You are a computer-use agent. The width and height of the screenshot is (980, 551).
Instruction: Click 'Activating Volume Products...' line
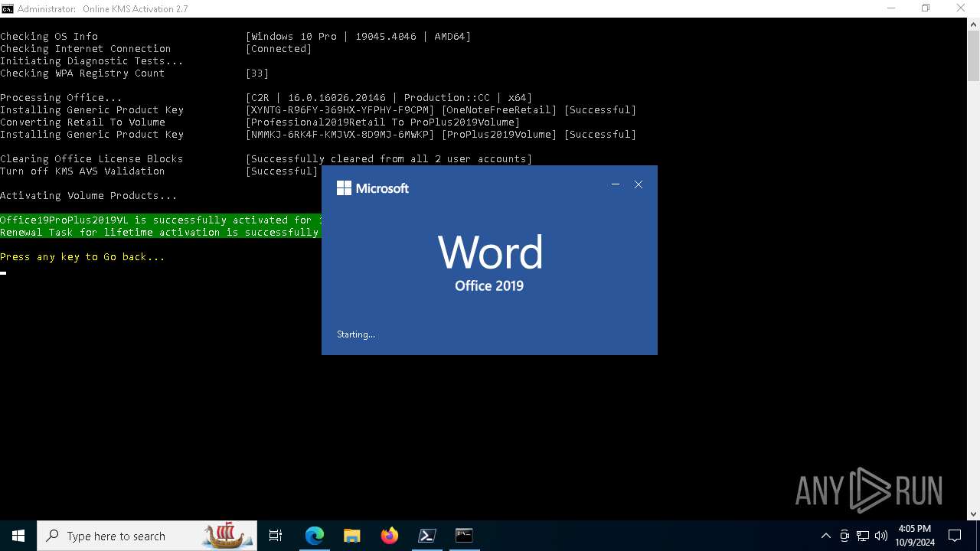coord(89,196)
